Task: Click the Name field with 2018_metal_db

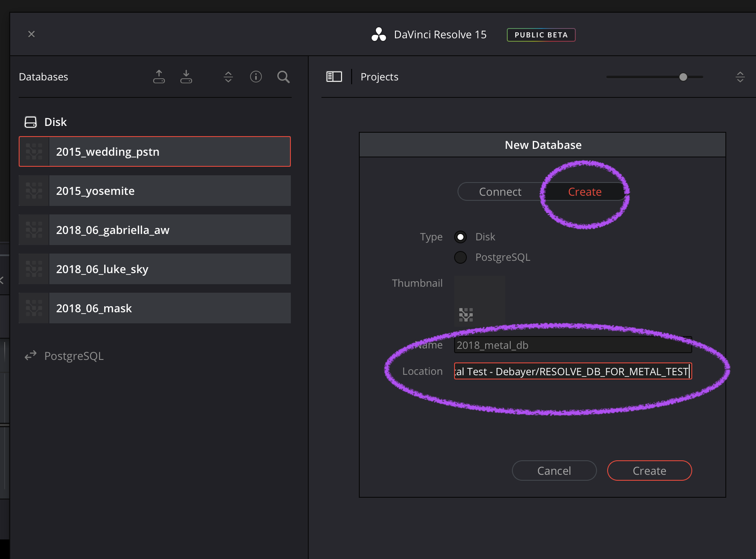Action: pyautogui.click(x=573, y=345)
